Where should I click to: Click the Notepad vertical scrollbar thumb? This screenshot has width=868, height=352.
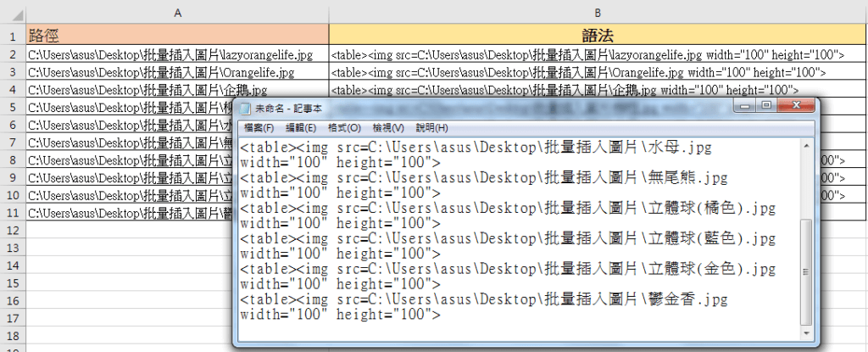[805, 271]
